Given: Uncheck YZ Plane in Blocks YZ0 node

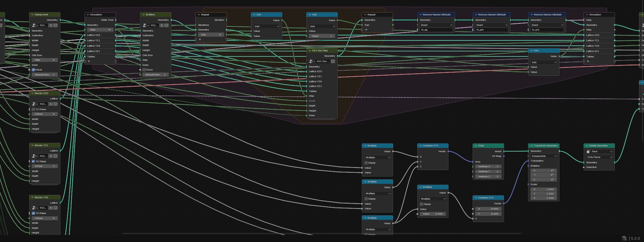Looking at the screenshot, I should pos(34,213).
